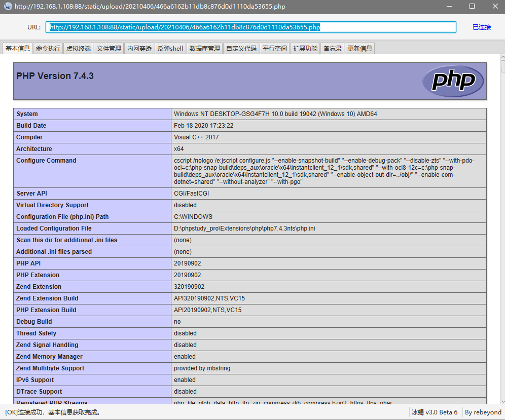505x420 pixels.
Task: Click the app icon in the title bar
Action: (8, 6)
